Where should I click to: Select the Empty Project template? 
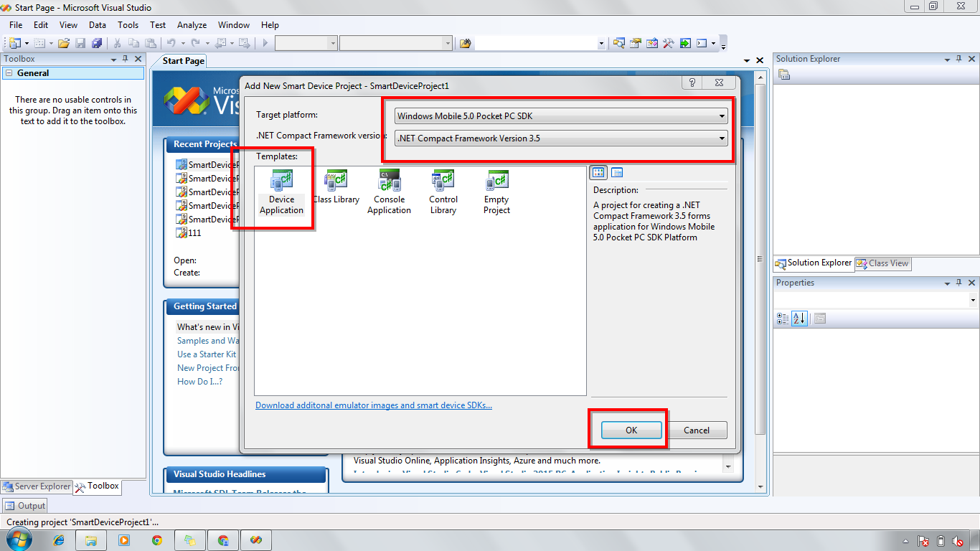pos(496,192)
